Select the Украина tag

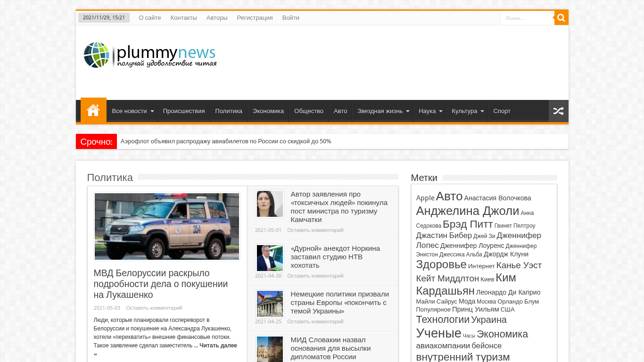coord(489,320)
